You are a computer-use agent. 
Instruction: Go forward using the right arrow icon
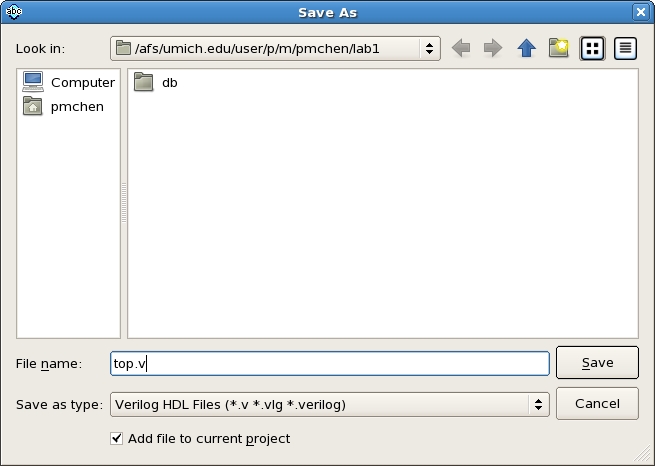[493, 48]
